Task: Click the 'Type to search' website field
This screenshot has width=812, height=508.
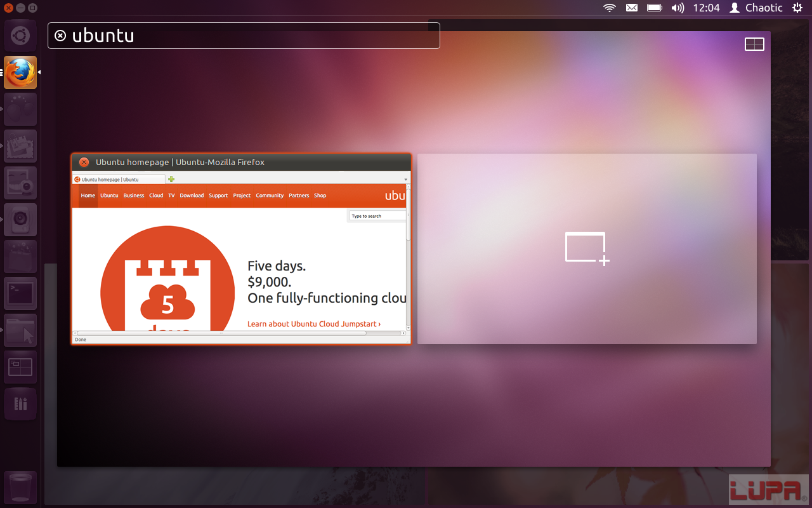Action: (x=377, y=216)
